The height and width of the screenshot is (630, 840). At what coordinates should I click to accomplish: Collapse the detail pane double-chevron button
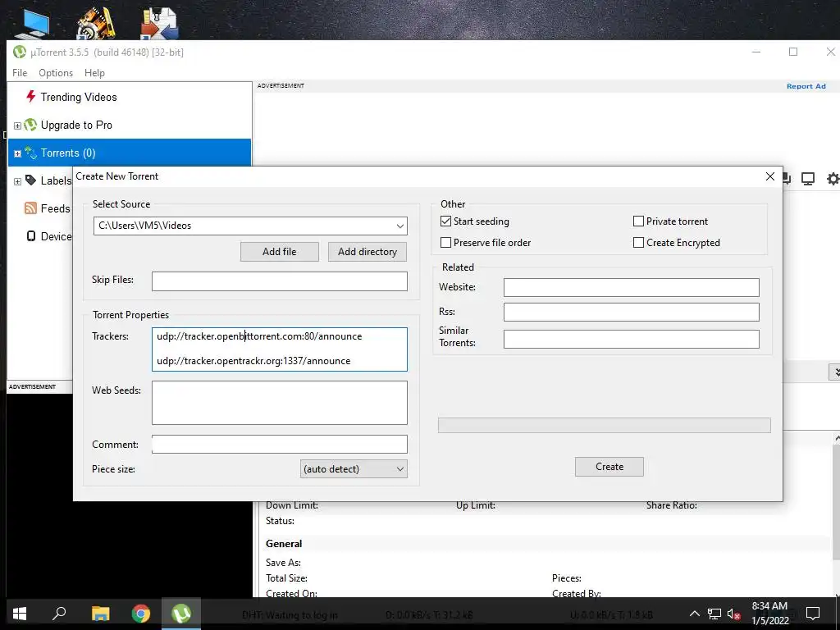tap(835, 372)
